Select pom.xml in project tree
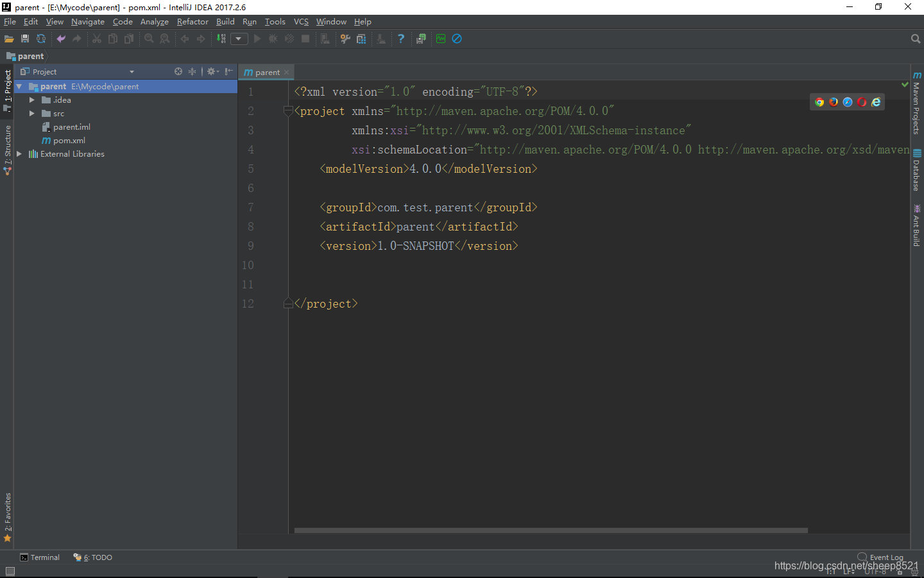 pos(69,140)
